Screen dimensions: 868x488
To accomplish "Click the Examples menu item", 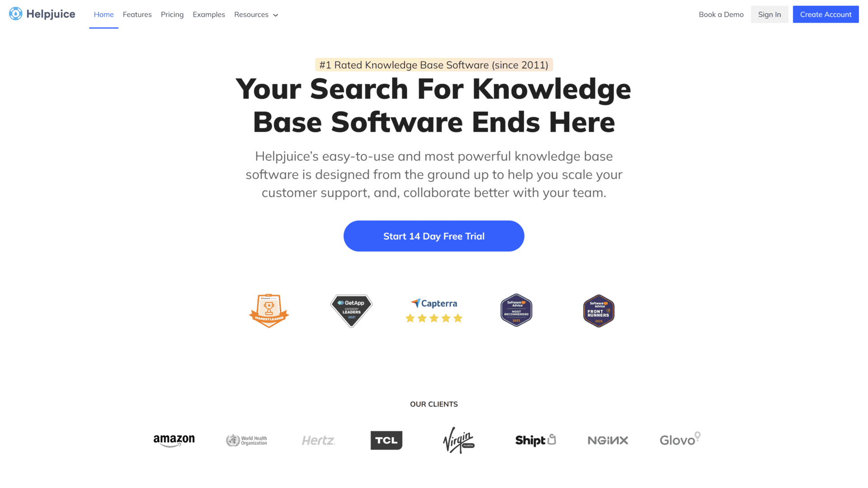I will (209, 14).
